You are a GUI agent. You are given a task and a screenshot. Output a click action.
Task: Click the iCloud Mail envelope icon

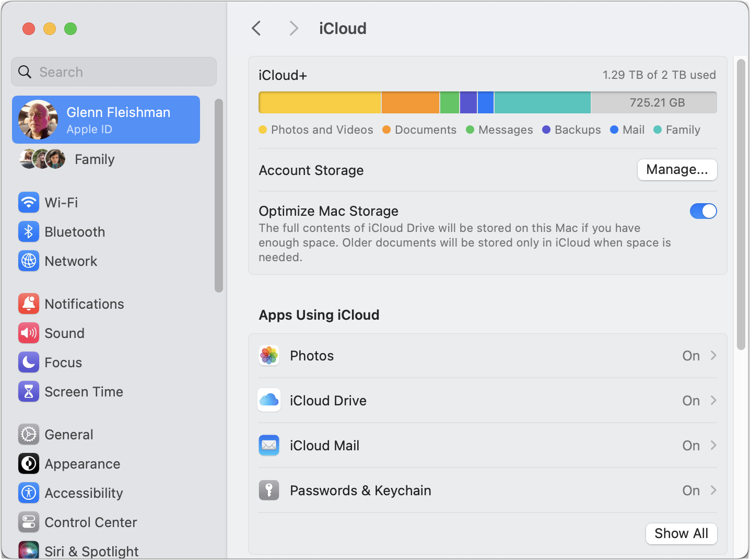pos(269,445)
